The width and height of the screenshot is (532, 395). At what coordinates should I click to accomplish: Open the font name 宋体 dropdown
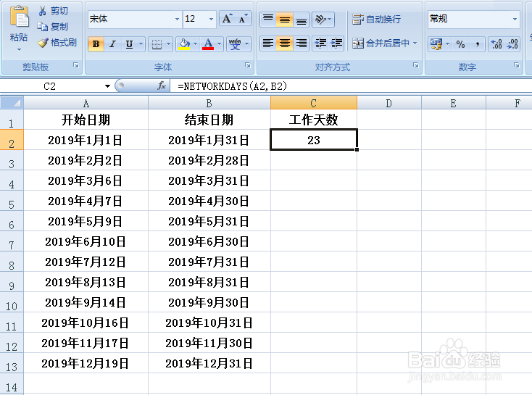177,19
